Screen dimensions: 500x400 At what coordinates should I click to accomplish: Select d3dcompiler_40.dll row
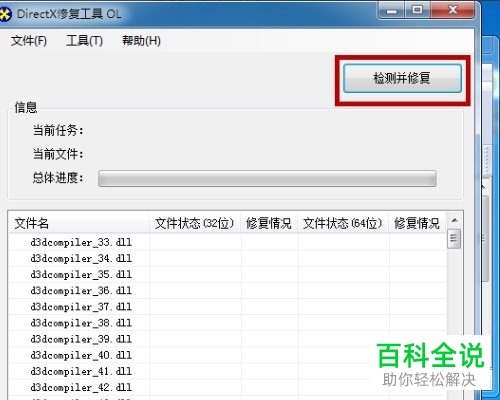[x=227, y=355]
